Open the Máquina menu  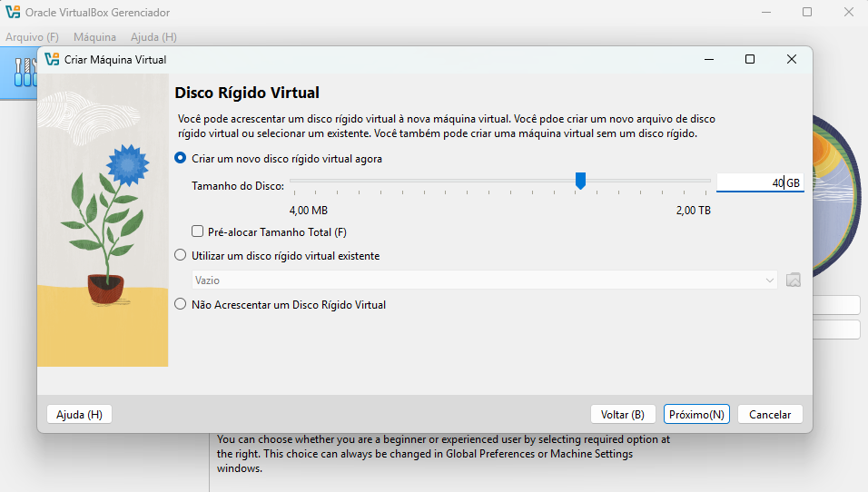pos(94,37)
